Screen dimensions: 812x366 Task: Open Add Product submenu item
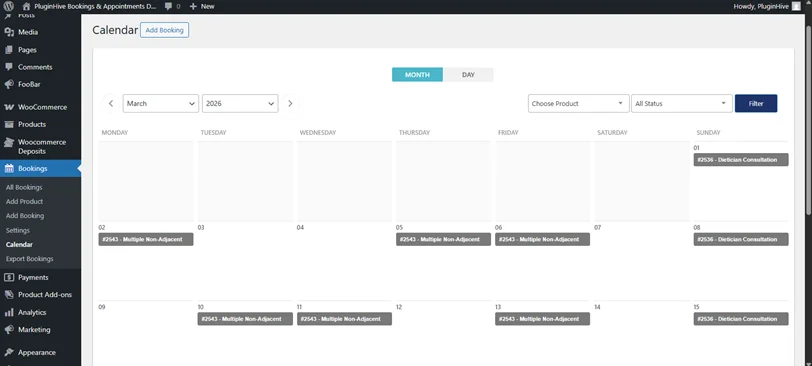coord(24,201)
